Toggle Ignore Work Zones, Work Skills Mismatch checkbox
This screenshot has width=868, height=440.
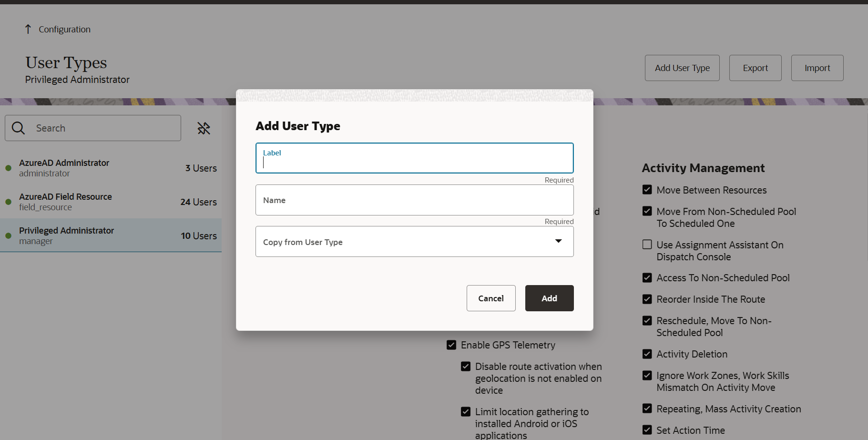tap(647, 375)
